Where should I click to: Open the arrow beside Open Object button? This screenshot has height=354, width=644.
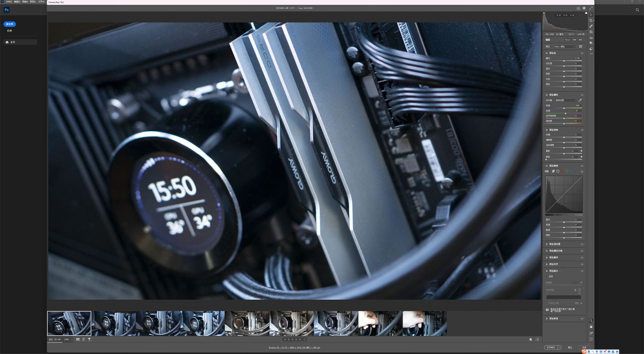[559, 347]
